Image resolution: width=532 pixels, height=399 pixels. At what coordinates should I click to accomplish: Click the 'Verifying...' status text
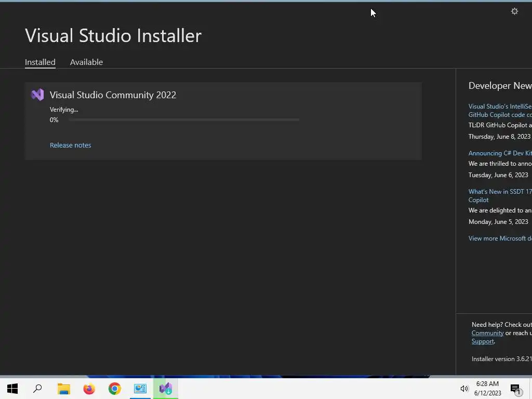[64, 110]
